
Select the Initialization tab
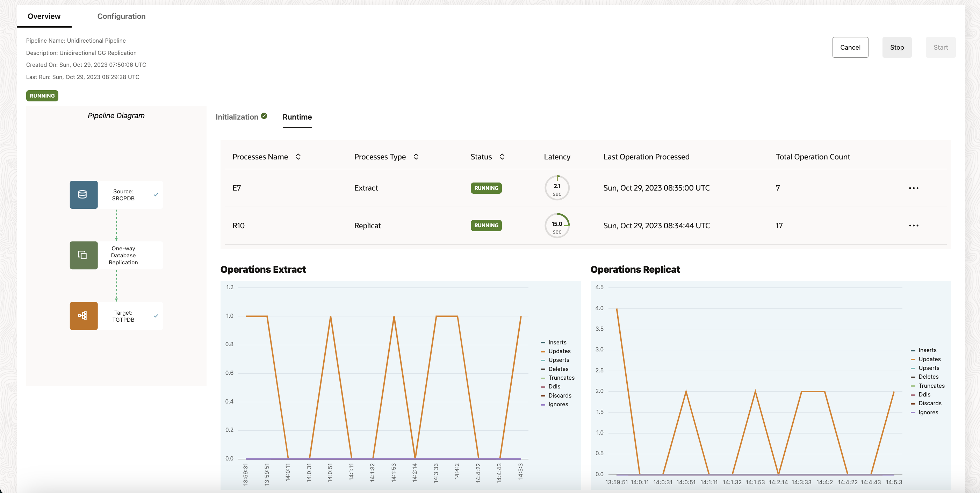coord(237,117)
